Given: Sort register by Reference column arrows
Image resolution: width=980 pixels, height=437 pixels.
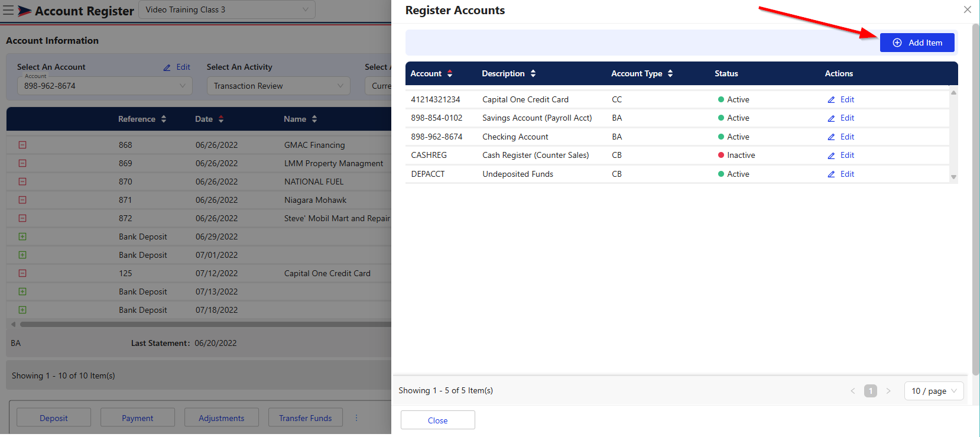Looking at the screenshot, I should click(164, 119).
